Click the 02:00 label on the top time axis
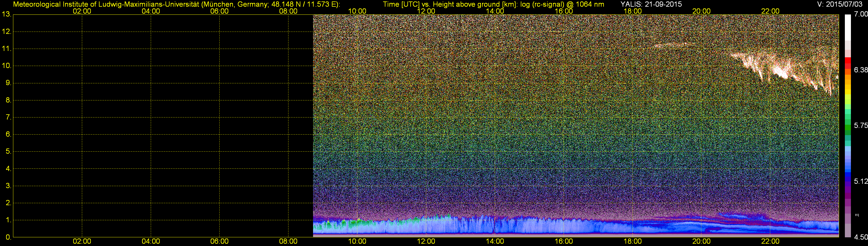This screenshot has height=246, width=868. [82, 11]
